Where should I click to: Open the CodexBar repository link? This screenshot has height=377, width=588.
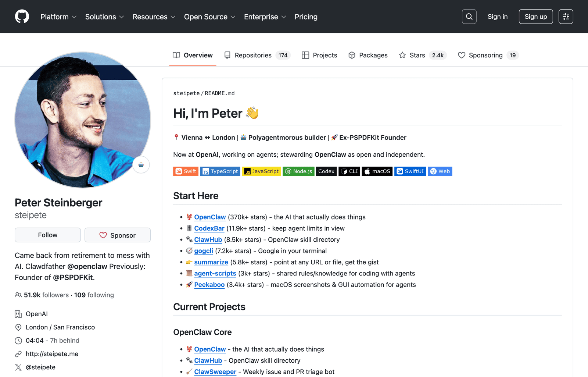coord(209,228)
